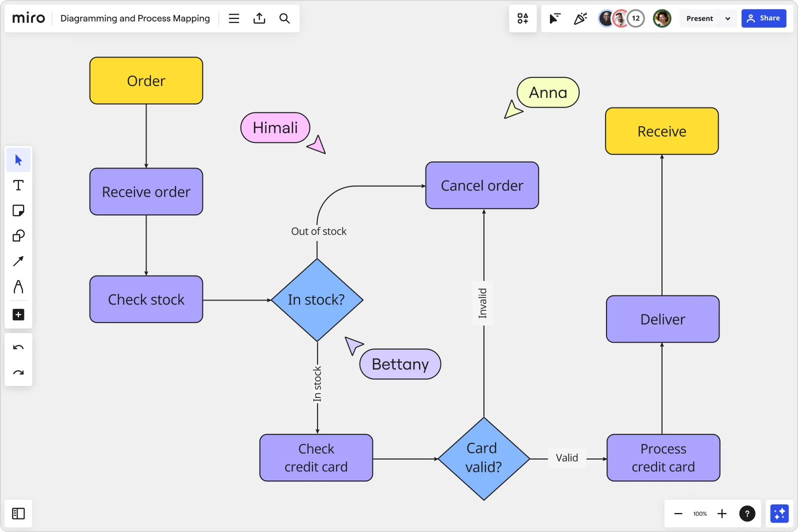Screen dimensions: 798x532
Task: Open the search magnifier icon
Action: [x=284, y=18]
